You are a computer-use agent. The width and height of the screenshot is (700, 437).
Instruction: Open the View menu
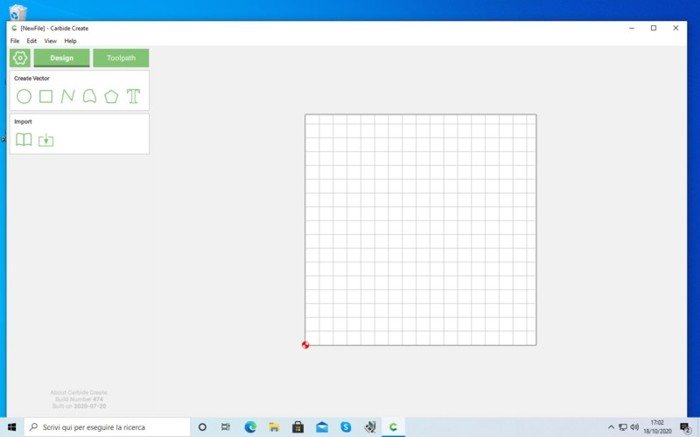click(x=50, y=41)
